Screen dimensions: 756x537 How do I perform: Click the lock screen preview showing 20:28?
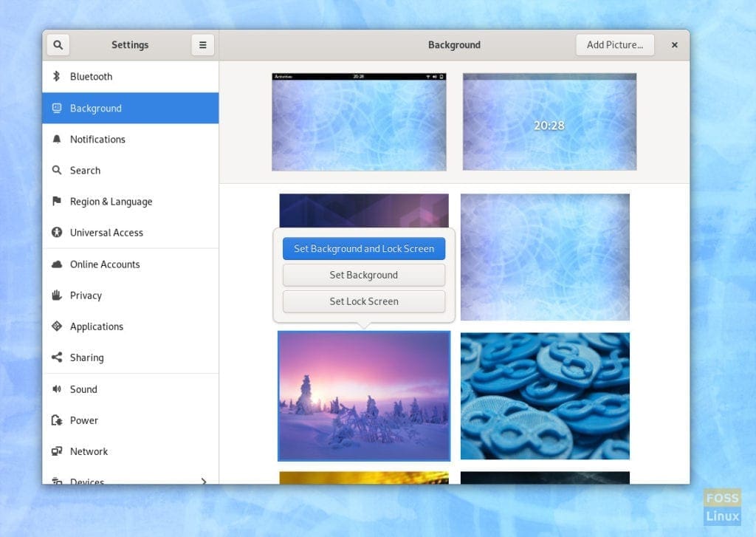coord(549,122)
